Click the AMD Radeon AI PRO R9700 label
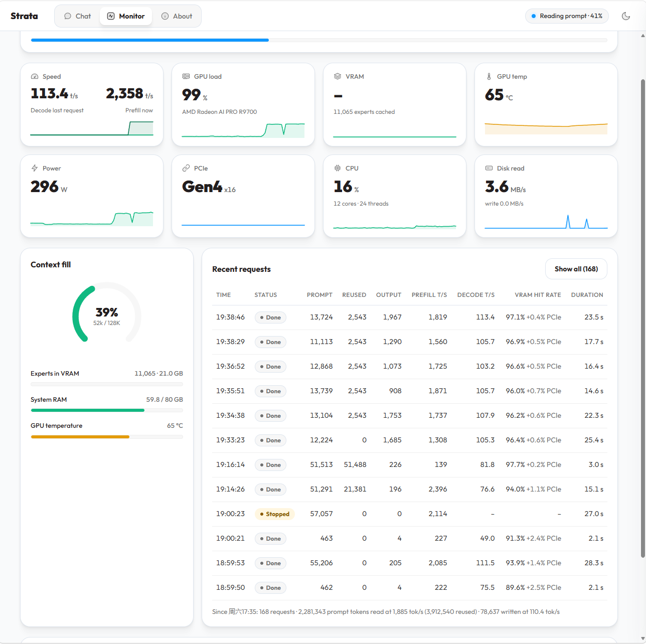This screenshot has width=646, height=644. pyautogui.click(x=219, y=112)
